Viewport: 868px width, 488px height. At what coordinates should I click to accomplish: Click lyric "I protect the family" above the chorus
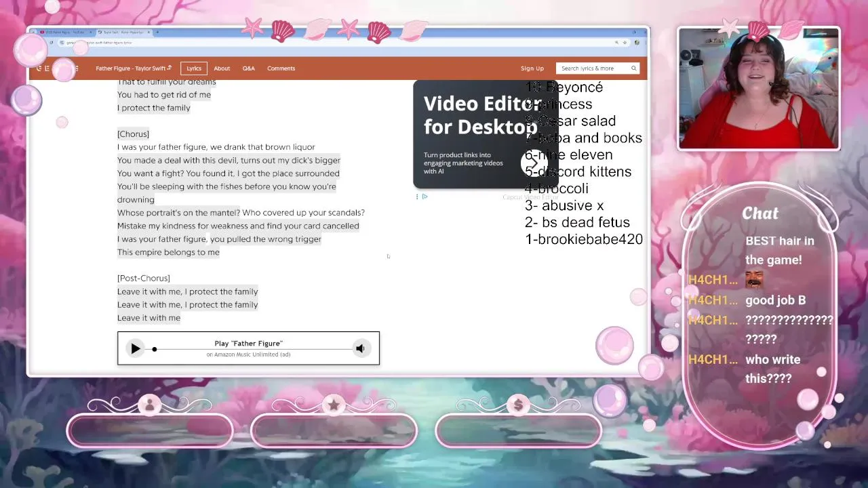(154, 108)
